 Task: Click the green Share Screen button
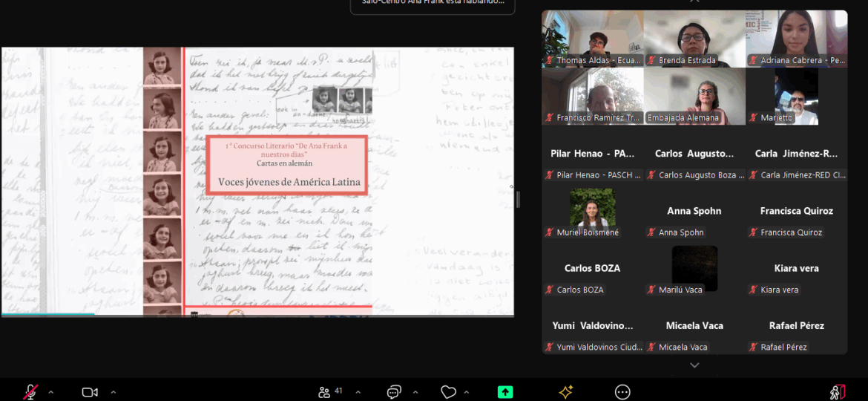(505, 392)
